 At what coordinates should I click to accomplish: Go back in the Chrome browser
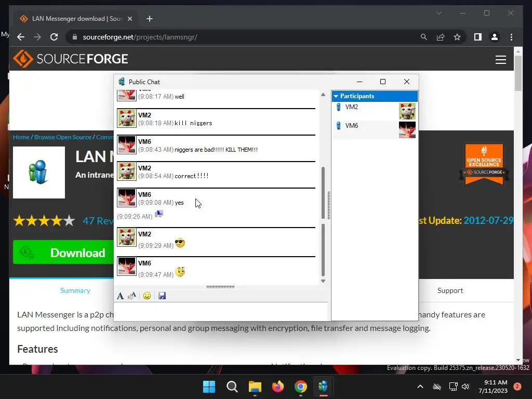tap(21, 37)
